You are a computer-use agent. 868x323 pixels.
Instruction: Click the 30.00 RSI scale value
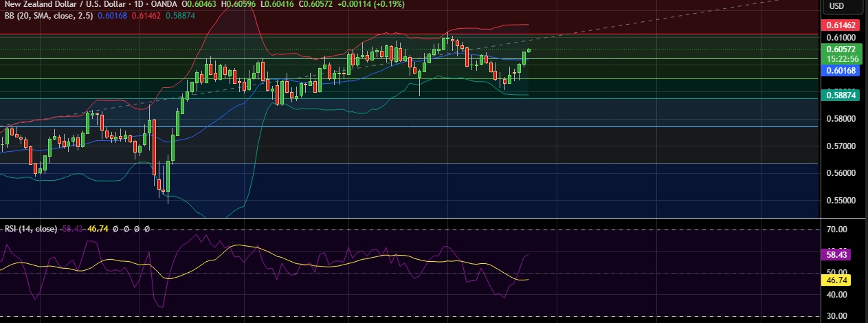coord(837,316)
